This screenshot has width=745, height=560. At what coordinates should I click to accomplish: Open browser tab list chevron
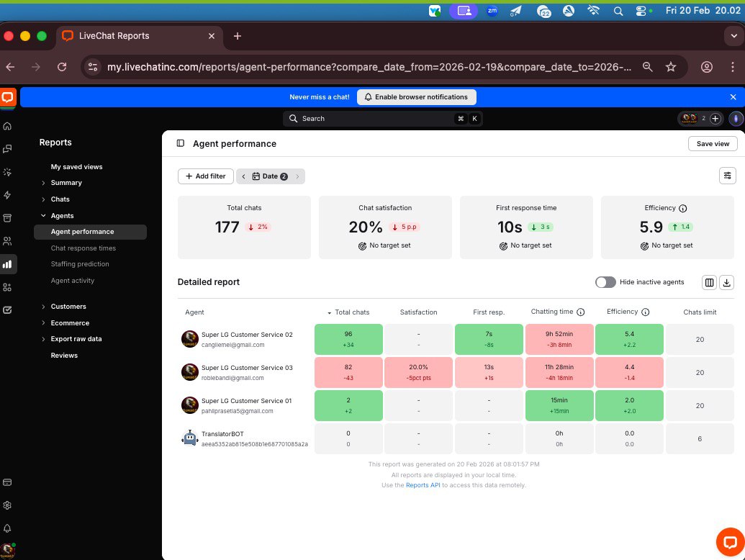733,36
